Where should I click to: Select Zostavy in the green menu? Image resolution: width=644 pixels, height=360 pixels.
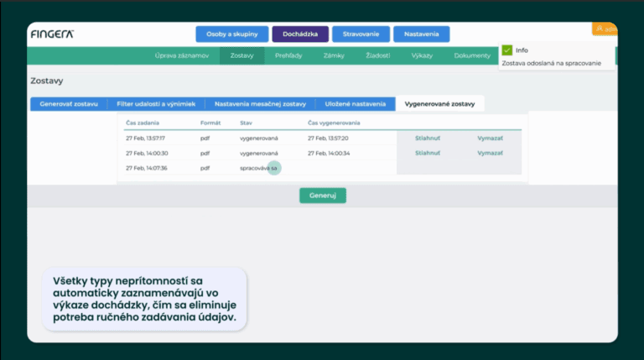coord(241,55)
